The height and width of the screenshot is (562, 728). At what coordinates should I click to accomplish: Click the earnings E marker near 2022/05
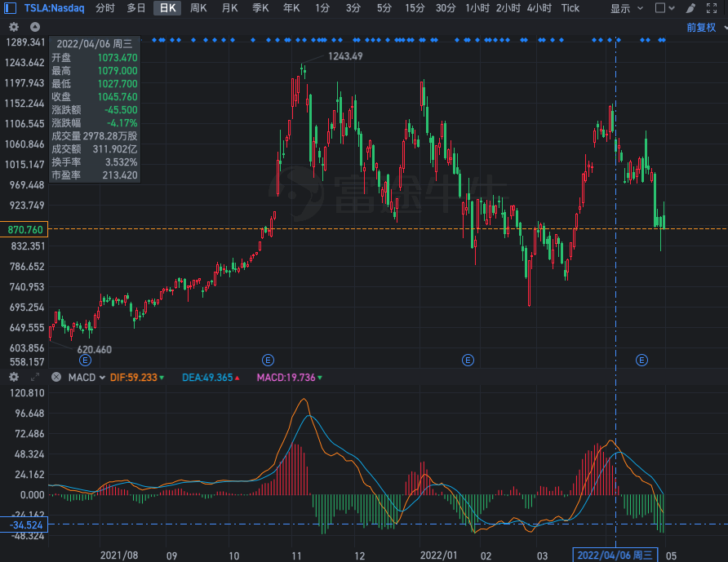pyautogui.click(x=641, y=361)
